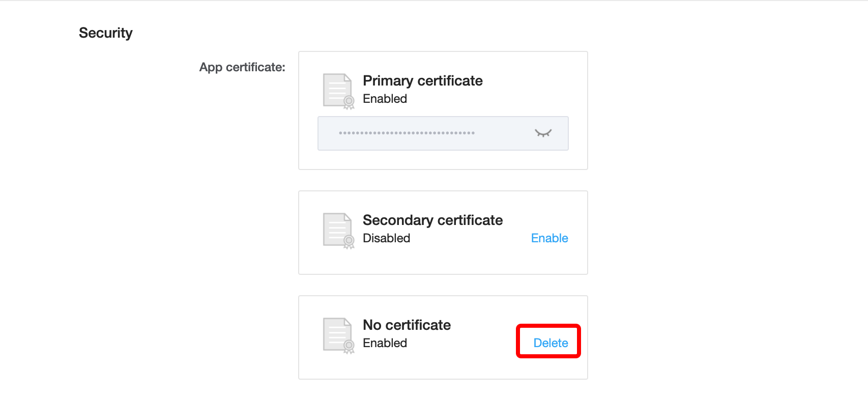Click the Security section heading
This screenshot has height=397, width=868.
point(106,33)
